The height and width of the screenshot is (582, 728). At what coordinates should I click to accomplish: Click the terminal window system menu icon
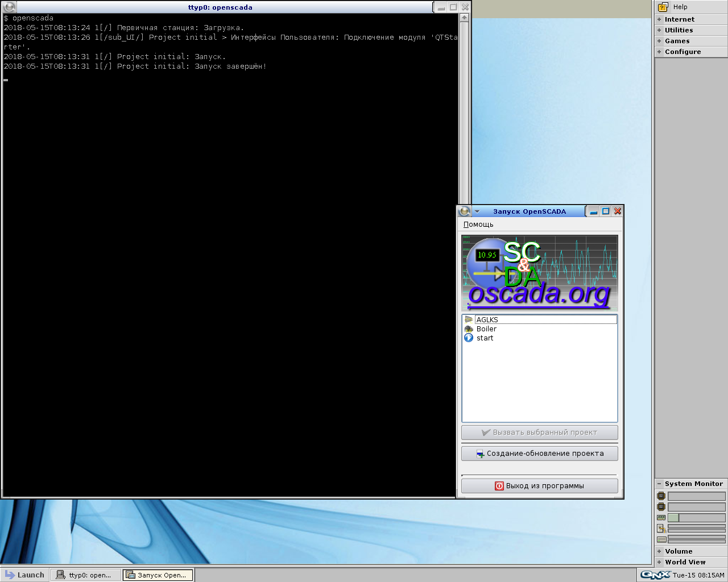point(9,7)
